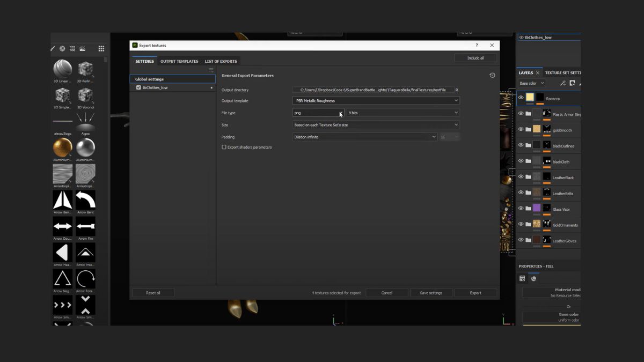Toggle visibility of blackOutlines layer
This screenshot has width=644, height=362.
521,145
